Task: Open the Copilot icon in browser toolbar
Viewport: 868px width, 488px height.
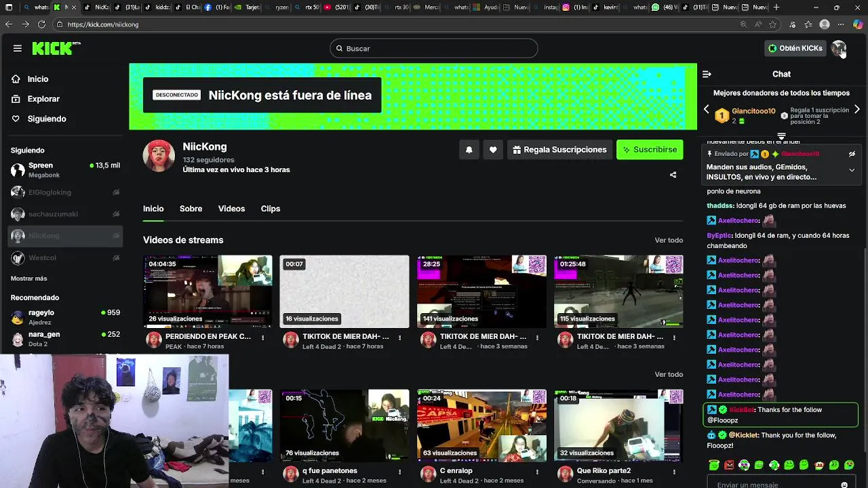Action: (858, 24)
